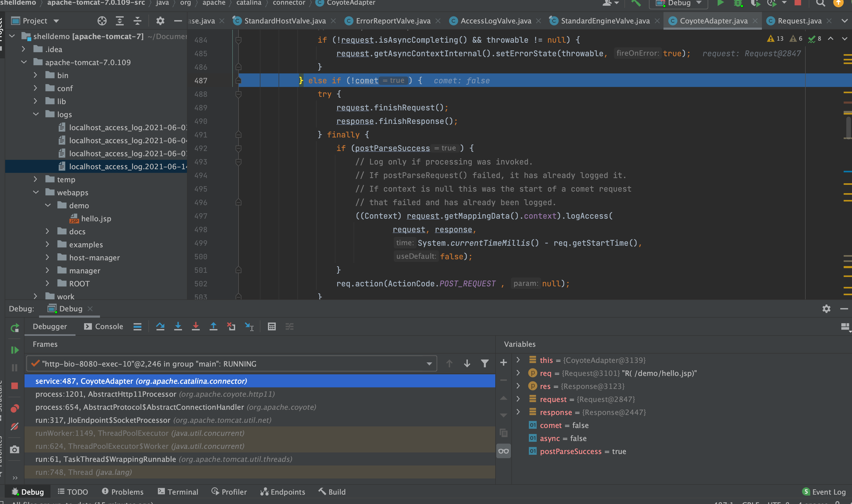
Task: Hide the Project tool window
Action: [178, 21]
